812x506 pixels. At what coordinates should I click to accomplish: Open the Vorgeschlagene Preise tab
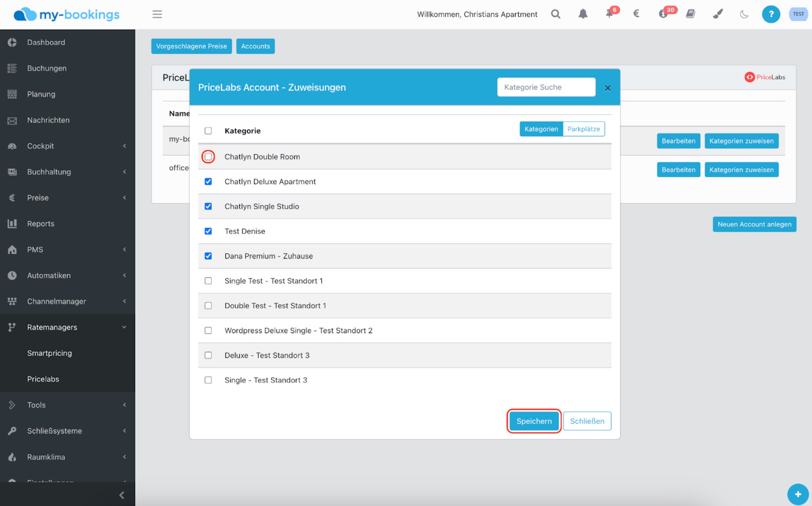[x=191, y=46]
